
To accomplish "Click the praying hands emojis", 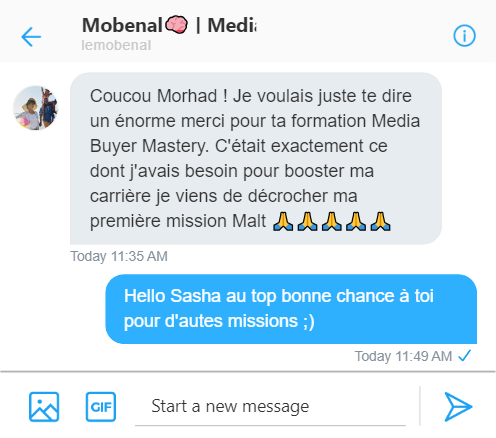I will (332, 222).
